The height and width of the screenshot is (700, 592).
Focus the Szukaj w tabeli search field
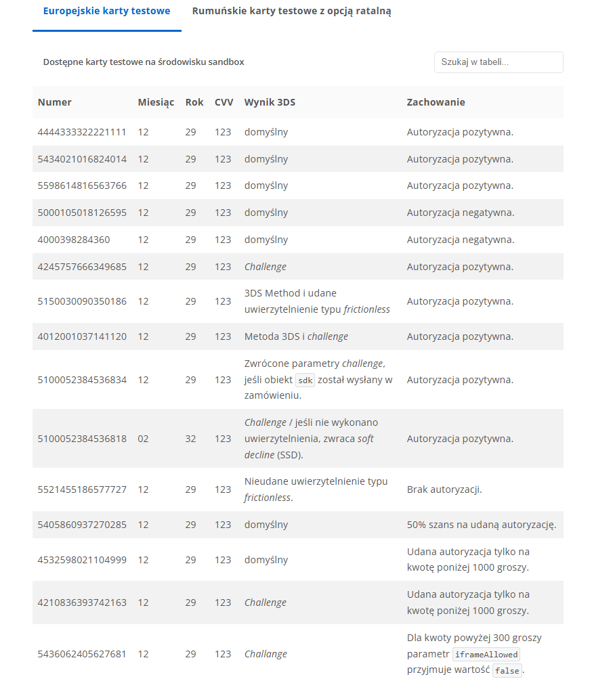[499, 62]
